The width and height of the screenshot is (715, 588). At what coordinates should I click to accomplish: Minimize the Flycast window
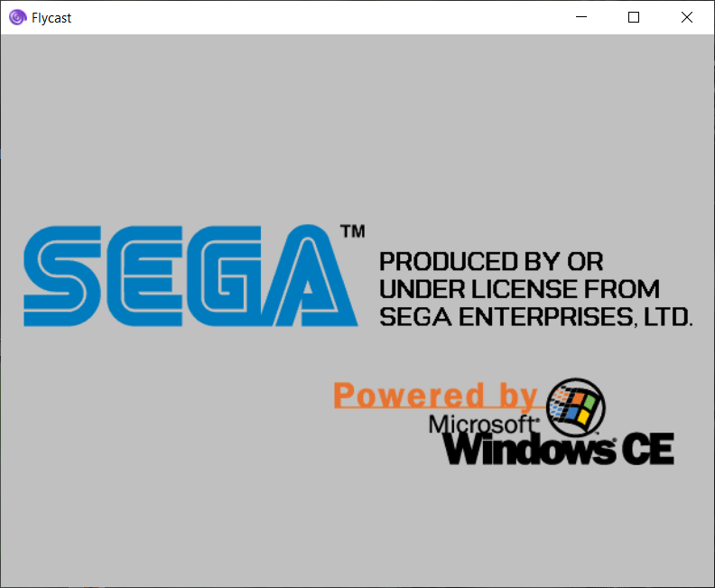click(584, 17)
